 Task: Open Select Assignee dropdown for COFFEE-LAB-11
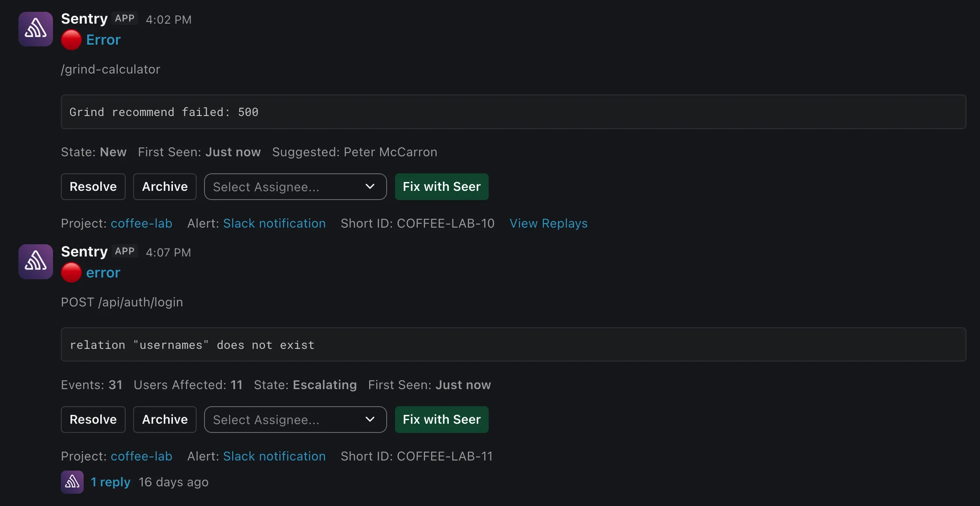pos(296,420)
